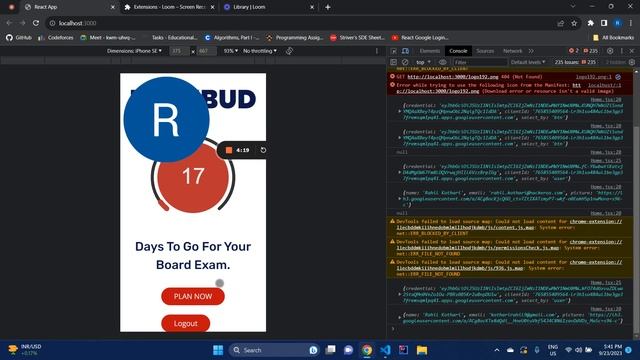Open the Chrome tab search dropdown
The image size is (640, 360).
pos(573,7)
